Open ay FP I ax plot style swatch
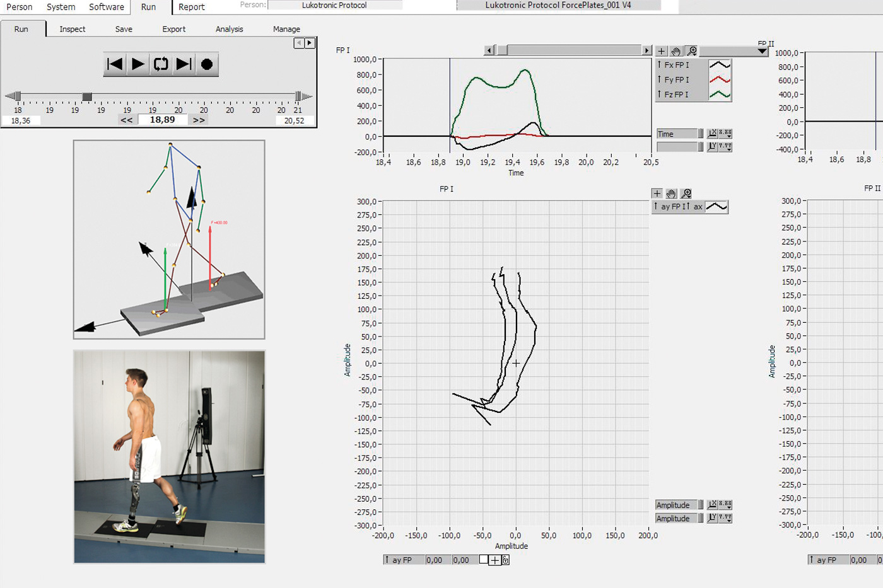The image size is (883, 588). pos(716,207)
